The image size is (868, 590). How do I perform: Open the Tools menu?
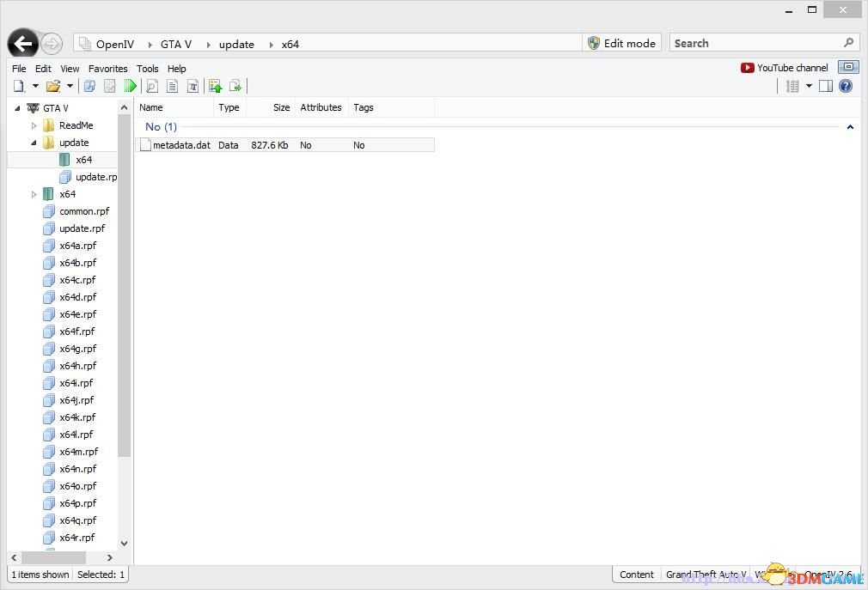click(x=148, y=69)
